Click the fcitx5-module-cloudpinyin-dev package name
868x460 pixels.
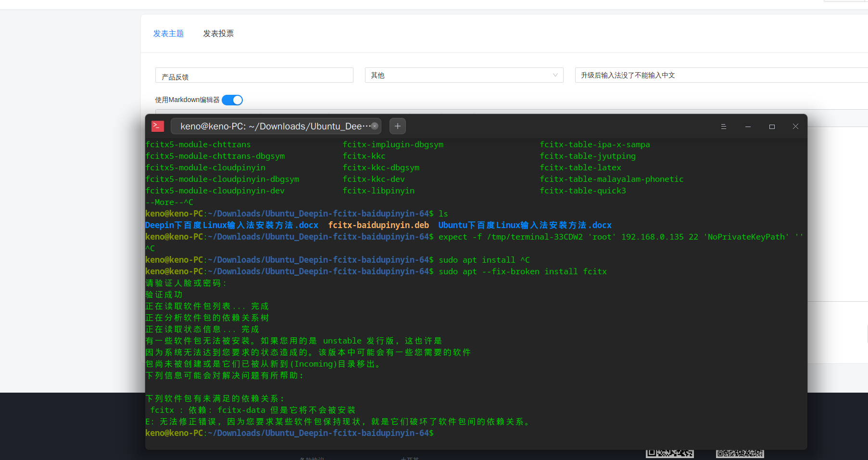pos(215,191)
